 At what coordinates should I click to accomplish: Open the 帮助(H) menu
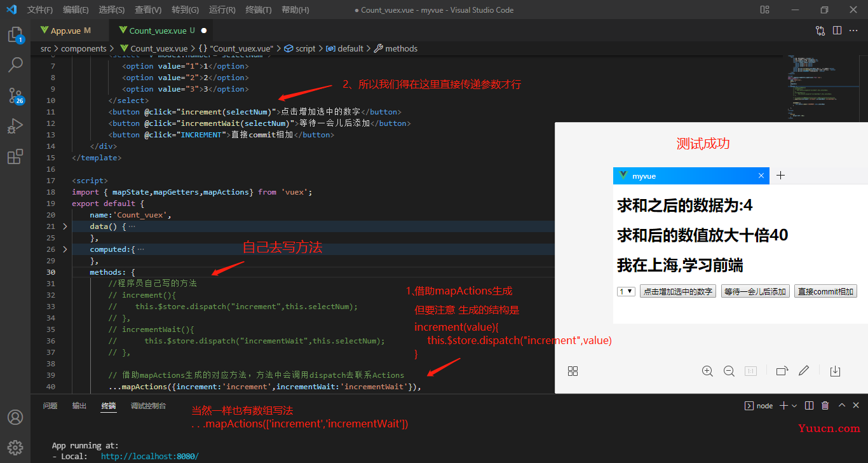(x=295, y=10)
